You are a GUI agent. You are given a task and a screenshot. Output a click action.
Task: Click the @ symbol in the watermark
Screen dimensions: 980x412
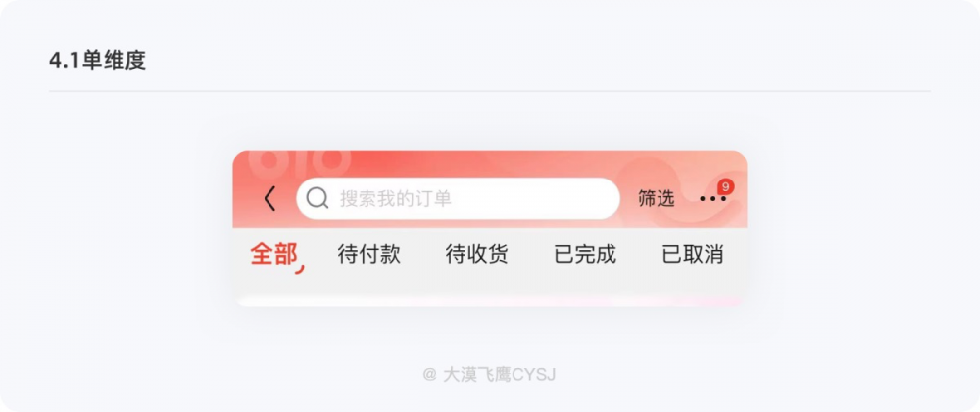pos(429,375)
